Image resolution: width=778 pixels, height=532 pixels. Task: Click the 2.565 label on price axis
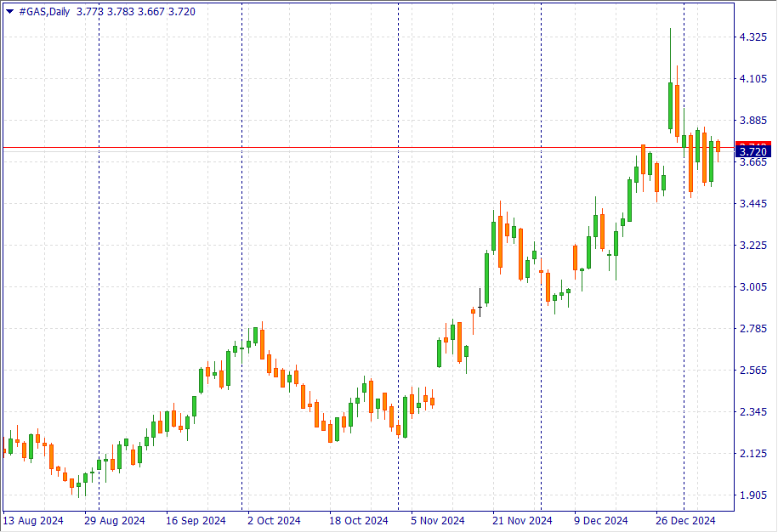tap(753, 371)
